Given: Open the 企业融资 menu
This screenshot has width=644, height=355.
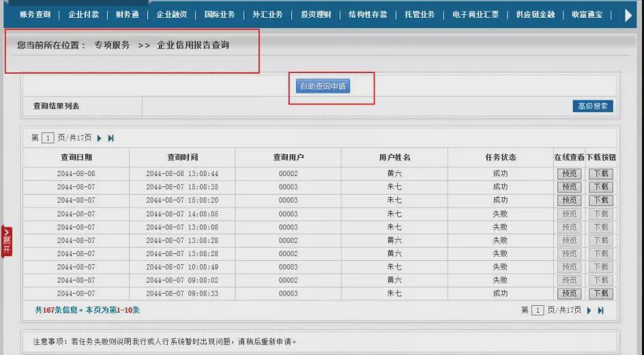Looking at the screenshot, I should pyautogui.click(x=171, y=14).
